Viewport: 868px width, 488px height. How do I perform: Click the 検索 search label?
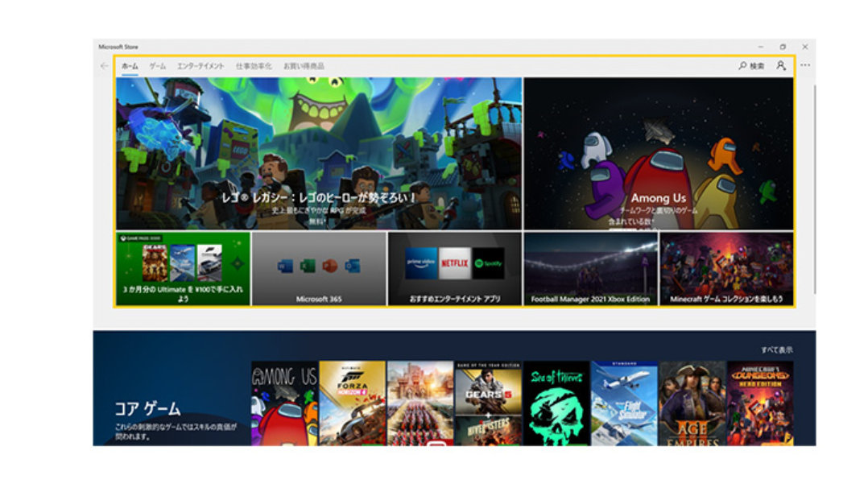(757, 66)
